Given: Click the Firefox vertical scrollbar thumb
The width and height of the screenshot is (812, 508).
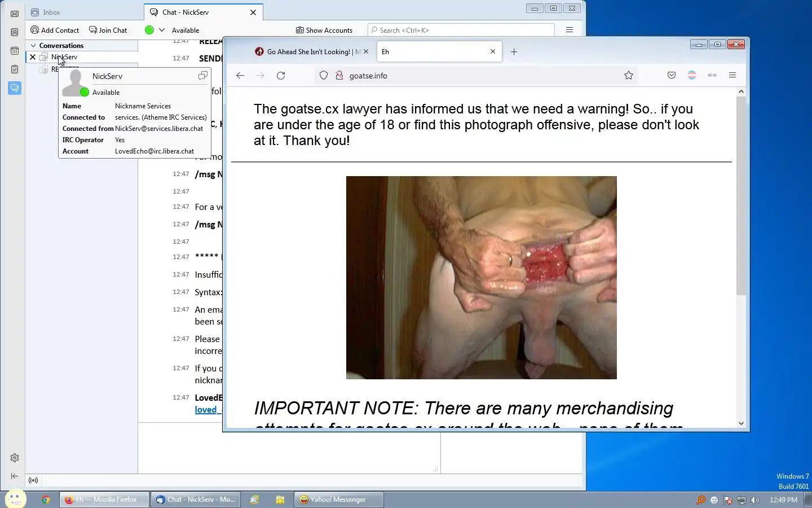Looking at the screenshot, I should [x=742, y=195].
